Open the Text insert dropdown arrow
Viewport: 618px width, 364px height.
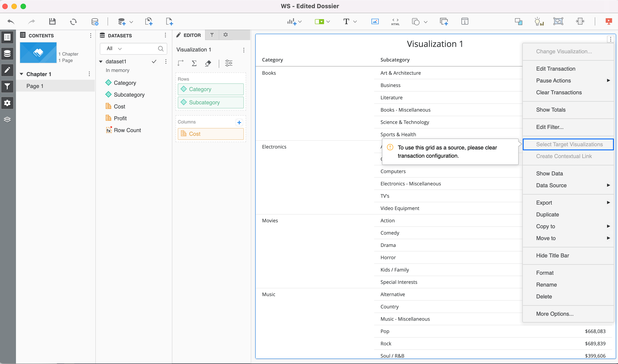click(x=355, y=22)
